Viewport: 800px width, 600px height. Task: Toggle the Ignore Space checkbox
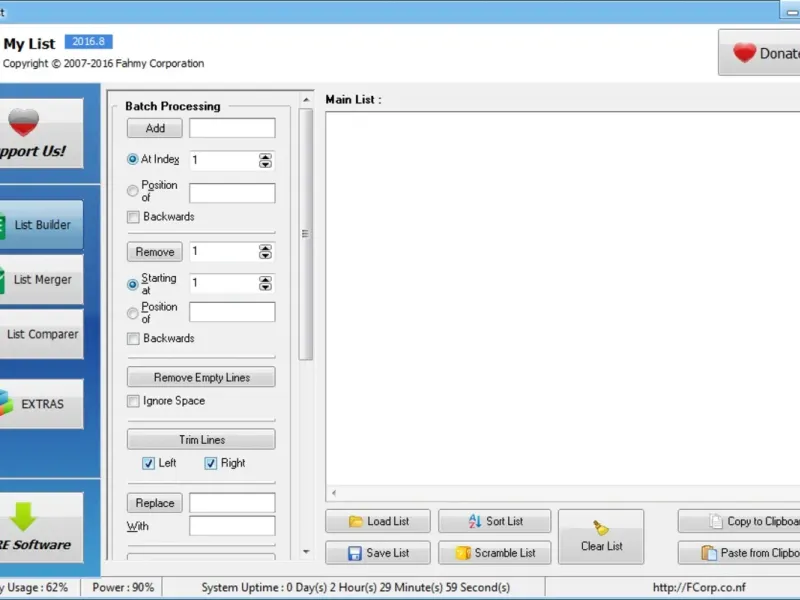133,401
